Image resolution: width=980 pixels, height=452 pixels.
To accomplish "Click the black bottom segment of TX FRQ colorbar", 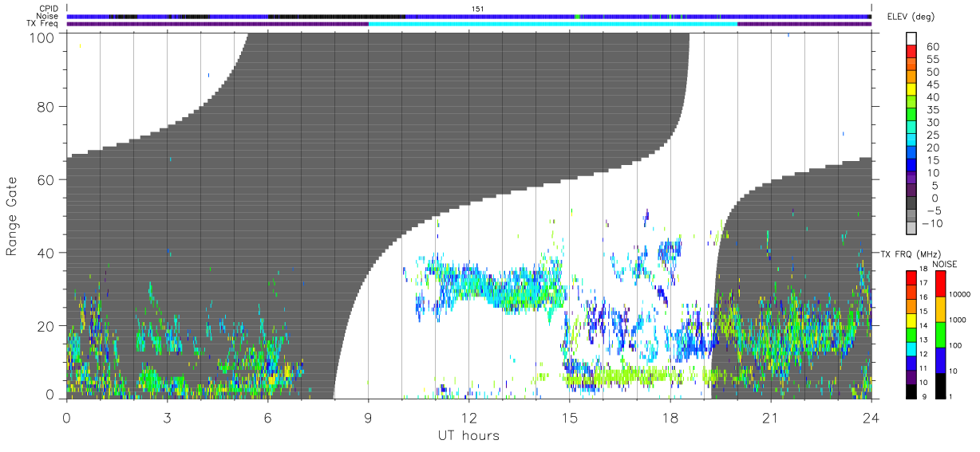I will (911, 391).
